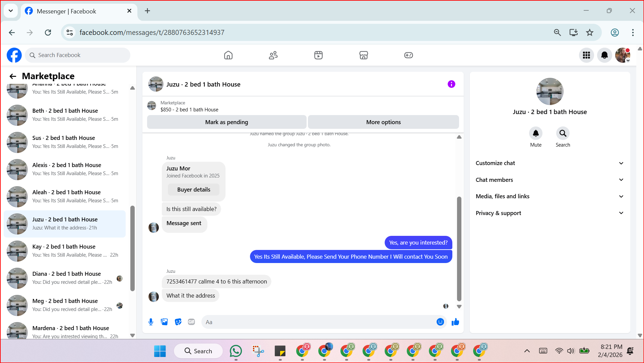Expand Customize chat section

[x=550, y=163]
